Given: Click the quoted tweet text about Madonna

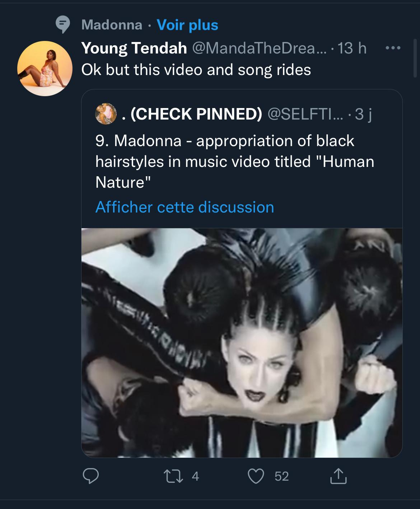Looking at the screenshot, I should pyautogui.click(x=234, y=161).
